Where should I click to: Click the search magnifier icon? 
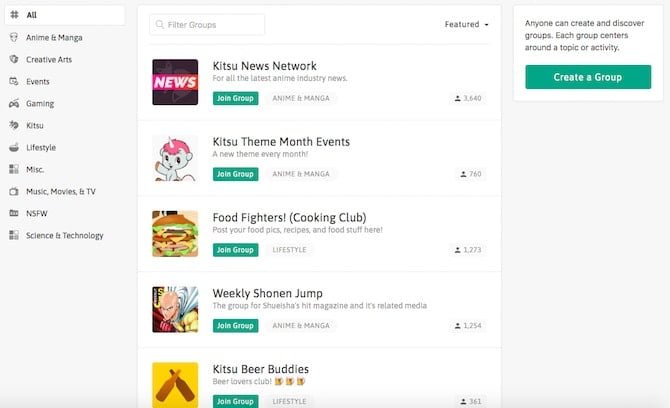[x=160, y=25]
